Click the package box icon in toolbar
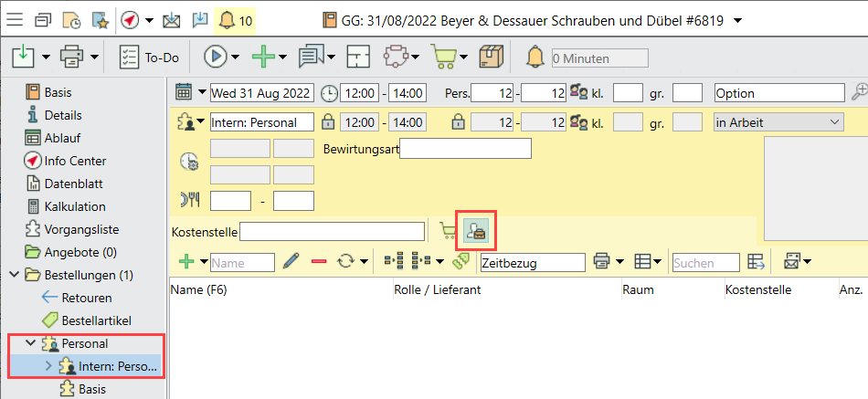Viewport: 868px width, 399px height. point(492,57)
